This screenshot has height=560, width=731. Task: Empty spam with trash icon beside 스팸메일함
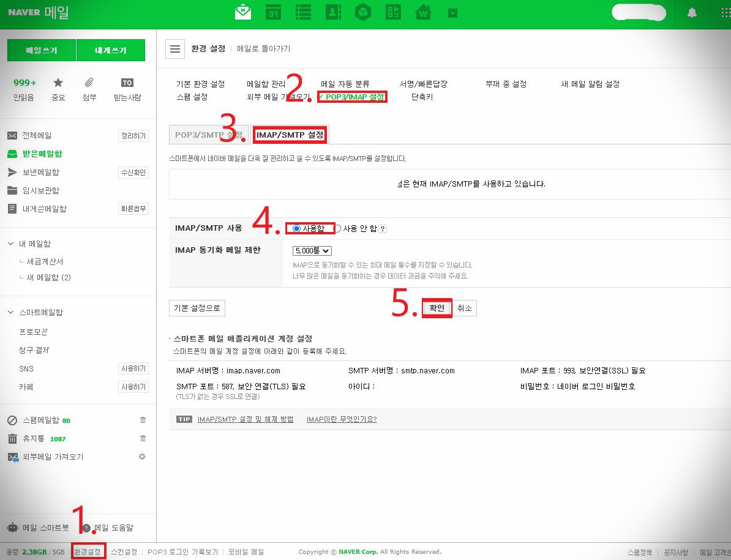[143, 420]
